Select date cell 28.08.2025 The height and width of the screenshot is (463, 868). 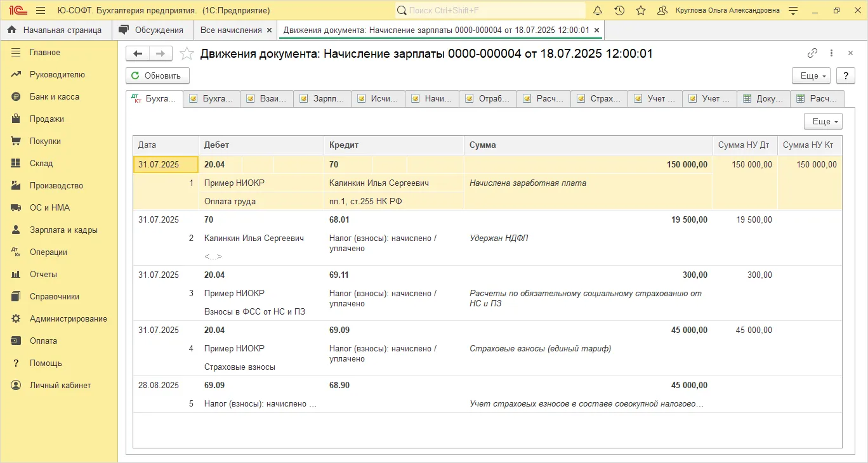[166, 385]
